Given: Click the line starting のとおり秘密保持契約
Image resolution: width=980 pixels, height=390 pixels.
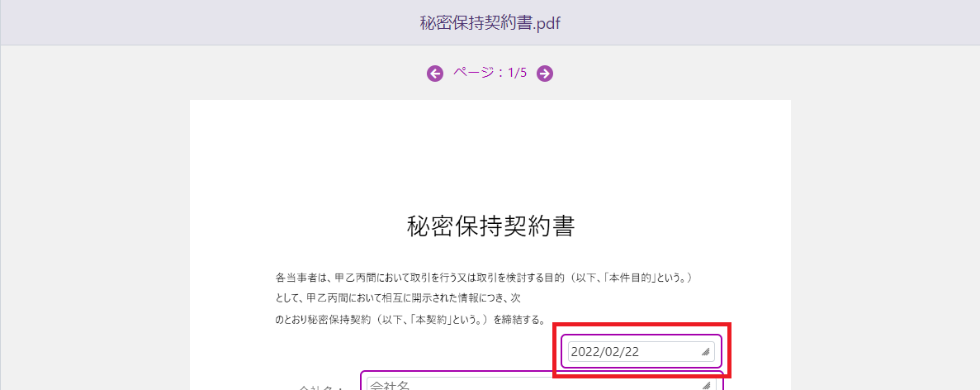Looking at the screenshot, I should coord(411,320).
